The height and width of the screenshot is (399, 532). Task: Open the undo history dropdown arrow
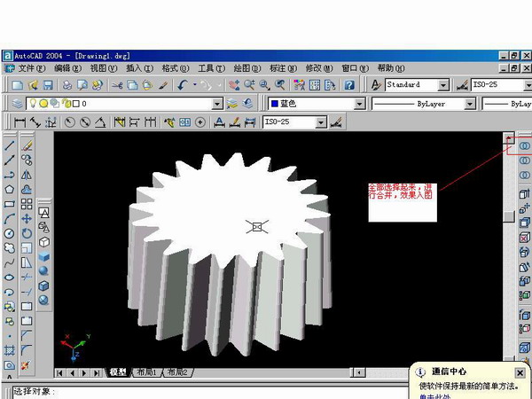195,84
